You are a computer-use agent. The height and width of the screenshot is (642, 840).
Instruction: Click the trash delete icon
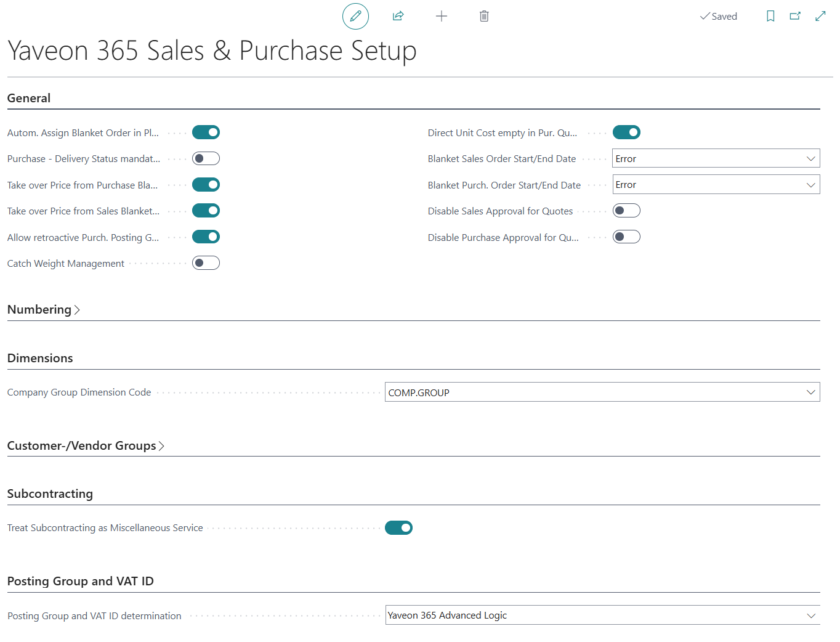[484, 17]
